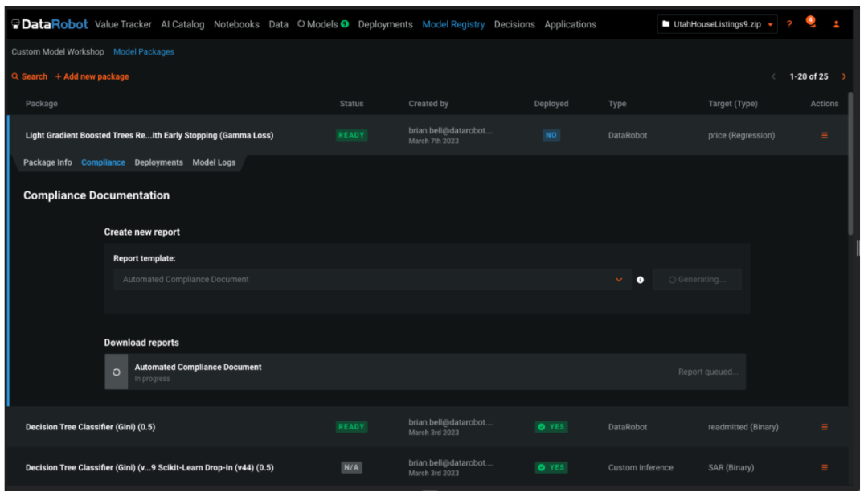Open the Custom Model Workshop link
Screen dimensions: 868x497
[x=58, y=51]
